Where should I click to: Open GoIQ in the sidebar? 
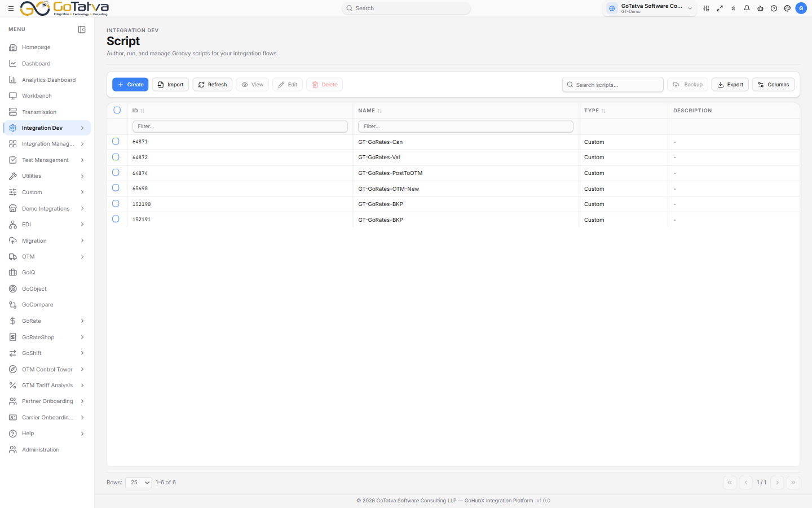pos(47,273)
